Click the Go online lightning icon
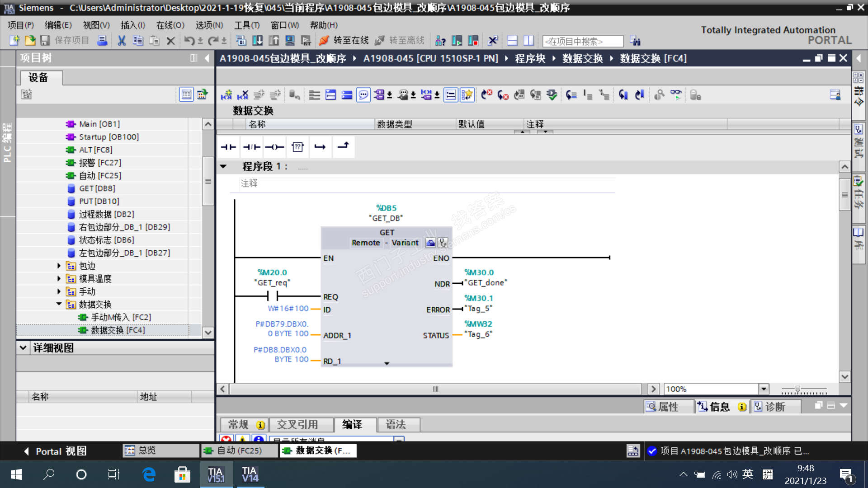The width and height of the screenshot is (868, 488). coord(324,41)
